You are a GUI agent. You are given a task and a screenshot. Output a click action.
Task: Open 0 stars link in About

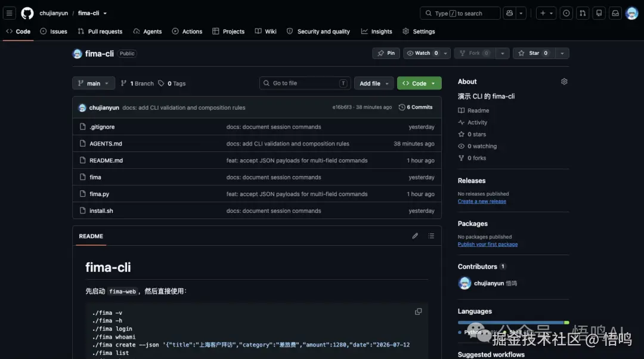(x=472, y=134)
